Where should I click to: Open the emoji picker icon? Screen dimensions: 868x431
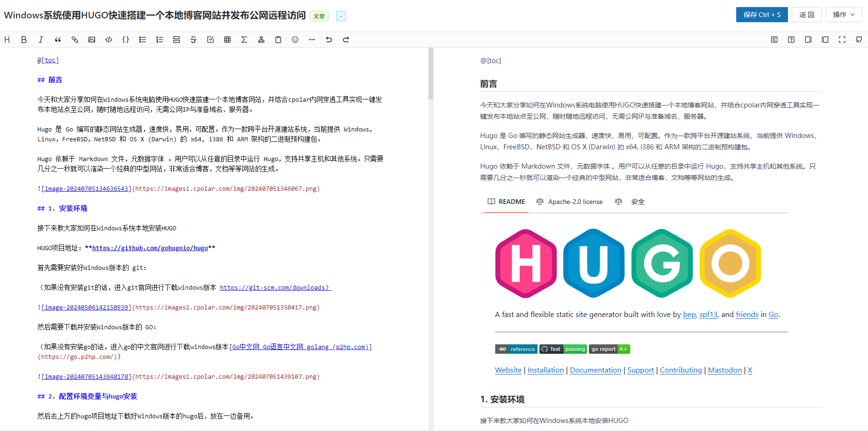coord(295,40)
